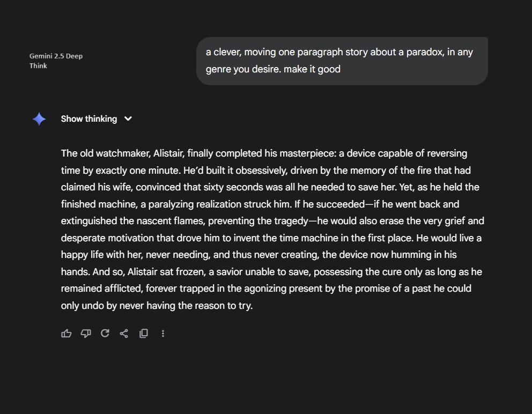Copy the response using the copy icon

click(x=143, y=334)
